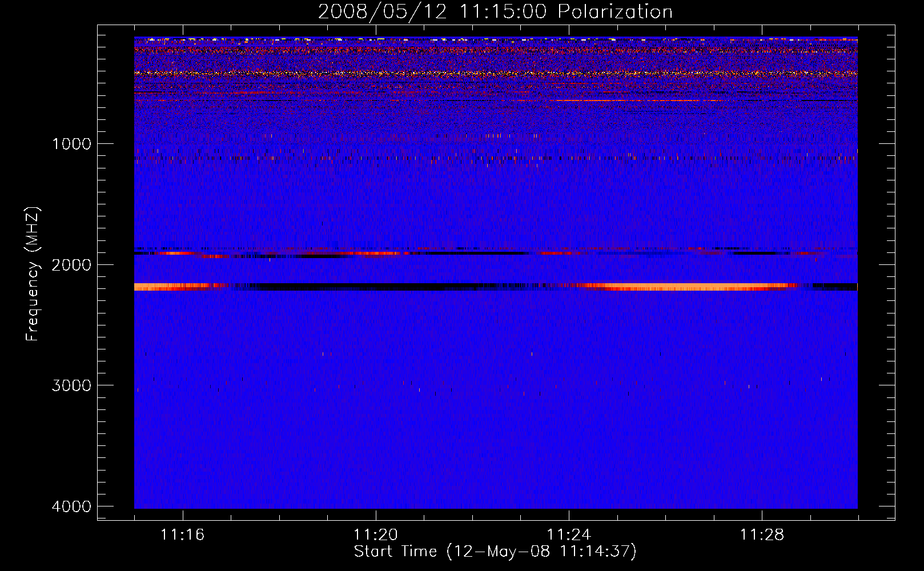Click the '3000' frequency tick label

[x=71, y=385]
